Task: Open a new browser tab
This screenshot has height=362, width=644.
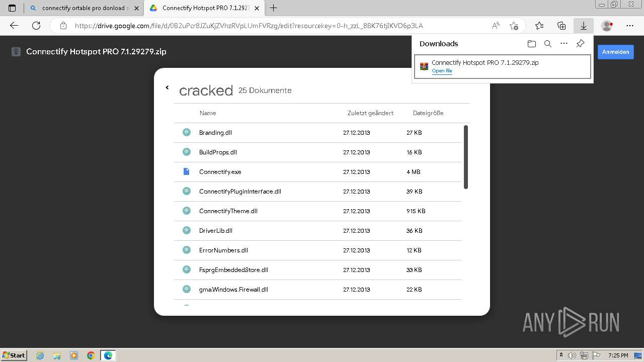Action: tap(274, 8)
